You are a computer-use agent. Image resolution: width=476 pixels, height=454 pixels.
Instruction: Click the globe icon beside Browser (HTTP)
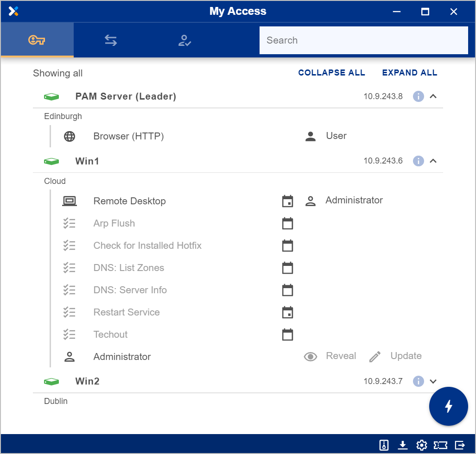click(69, 136)
